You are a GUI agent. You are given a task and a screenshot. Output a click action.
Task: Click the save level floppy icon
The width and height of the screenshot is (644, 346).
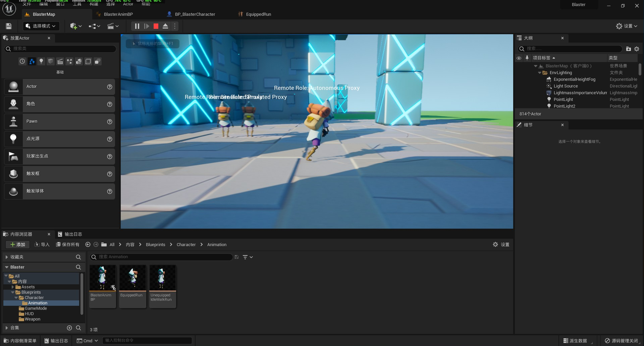(9, 26)
